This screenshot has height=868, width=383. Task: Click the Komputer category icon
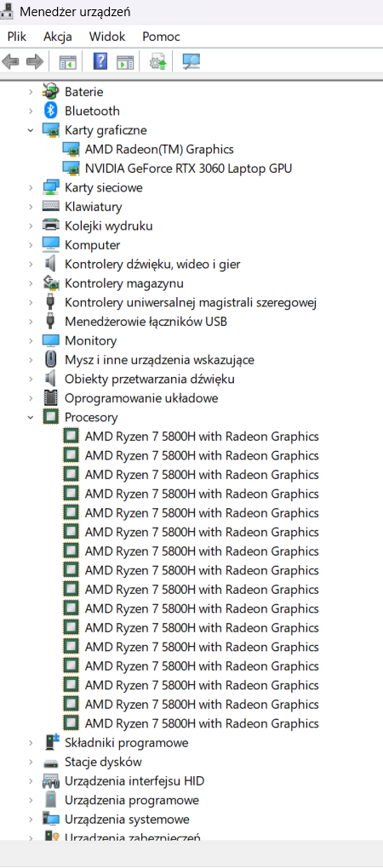[51, 245]
